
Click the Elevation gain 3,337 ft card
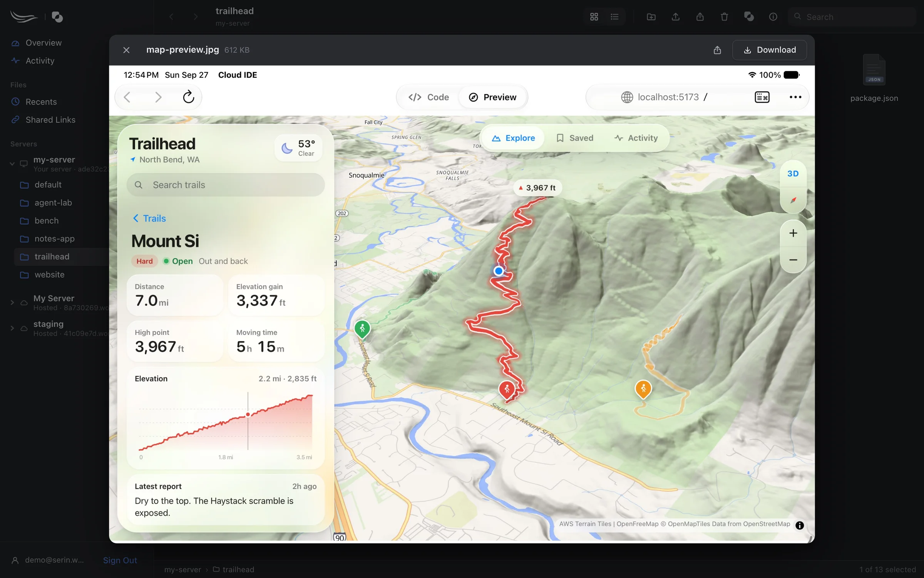click(x=276, y=296)
